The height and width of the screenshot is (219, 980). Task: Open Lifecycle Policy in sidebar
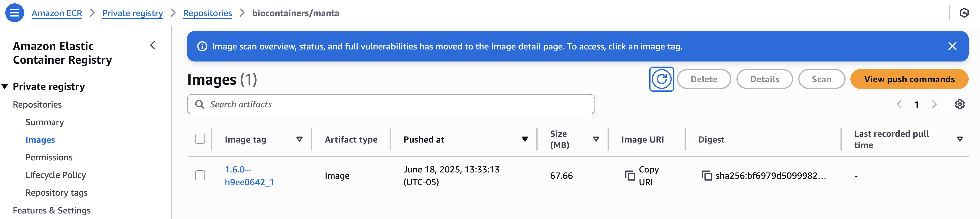[56, 175]
